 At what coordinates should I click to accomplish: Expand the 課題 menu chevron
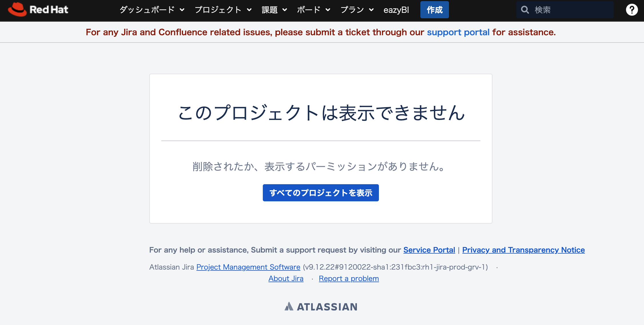click(x=285, y=10)
